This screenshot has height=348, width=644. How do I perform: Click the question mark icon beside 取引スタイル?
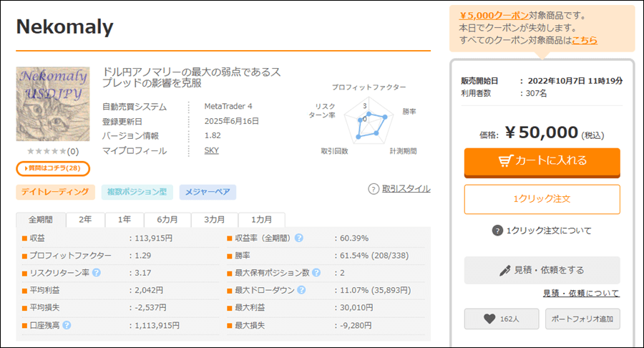pyautogui.click(x=373, y=189)
